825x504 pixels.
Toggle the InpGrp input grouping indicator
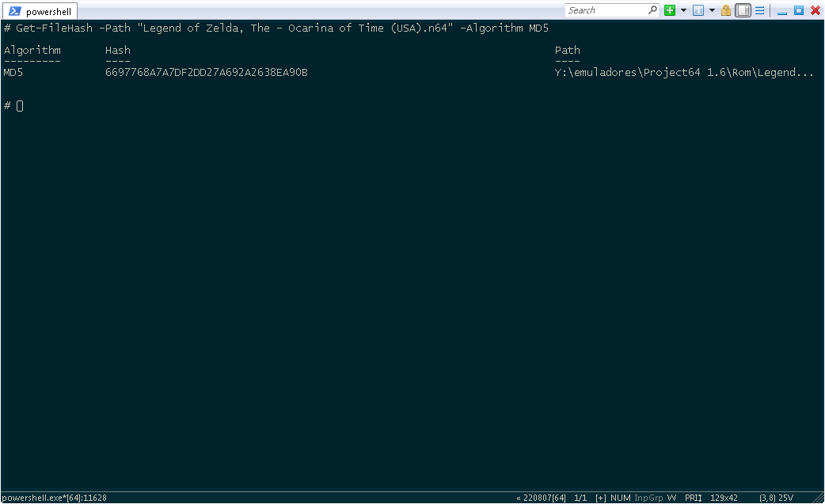coord(648,498)
